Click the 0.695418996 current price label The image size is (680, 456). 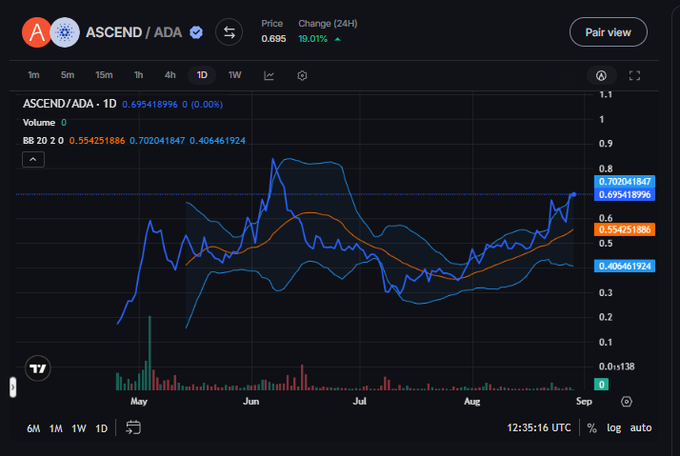click(624, 195)
